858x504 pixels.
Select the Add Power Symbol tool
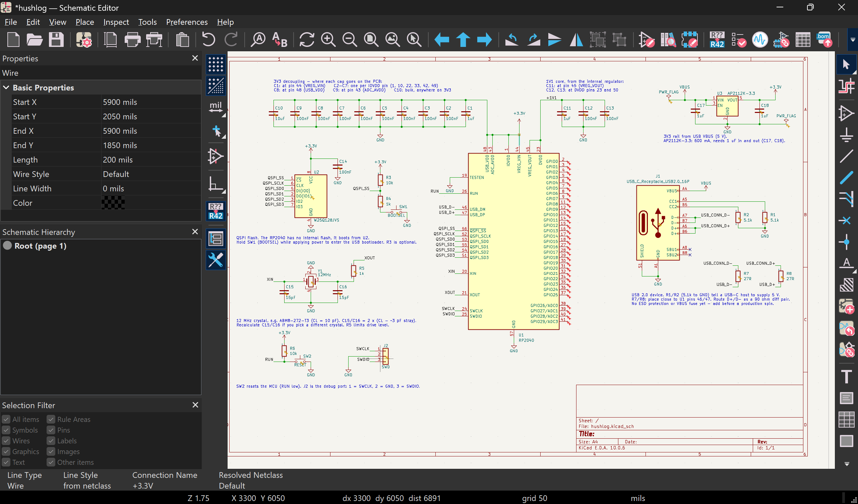pyautogui.click(x=846, y=135)
